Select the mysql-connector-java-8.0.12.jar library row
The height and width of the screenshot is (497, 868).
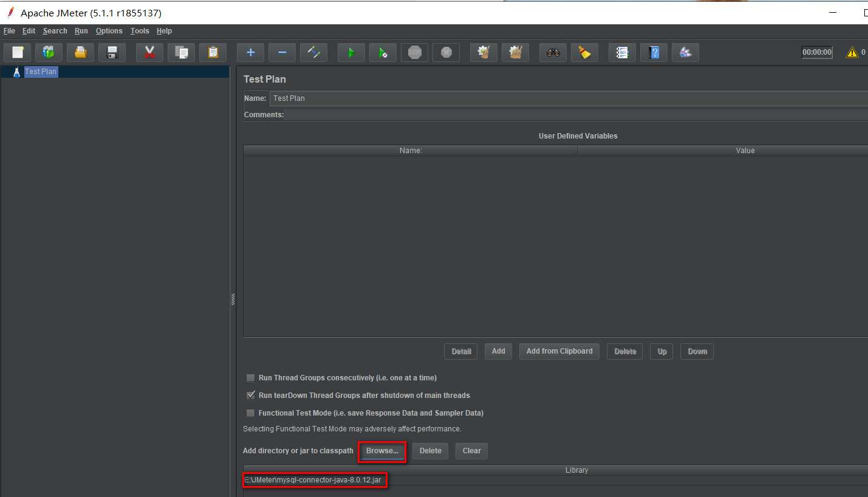pyautogui.click(x=556, y=481)
